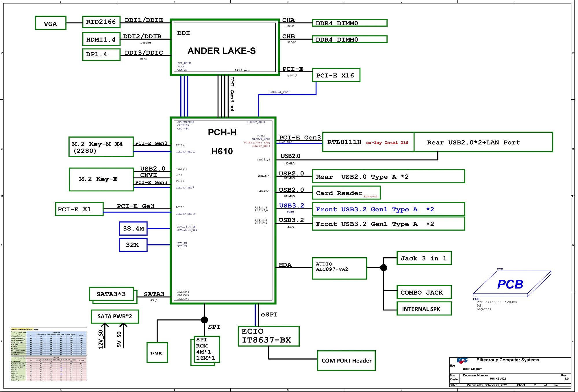Viewport: 578px width, 392px height.
Task: Click the ECS company logo
Action: click(x=462, y=361)
